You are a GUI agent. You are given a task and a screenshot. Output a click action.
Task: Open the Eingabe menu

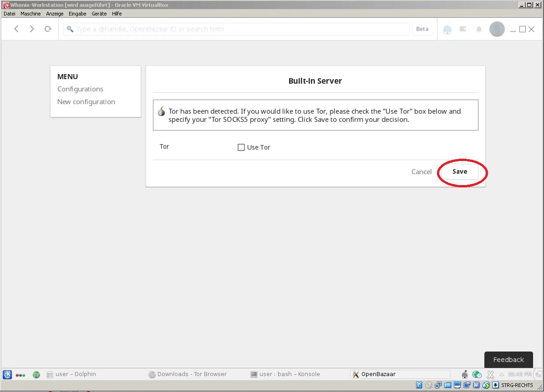point(77,14)
